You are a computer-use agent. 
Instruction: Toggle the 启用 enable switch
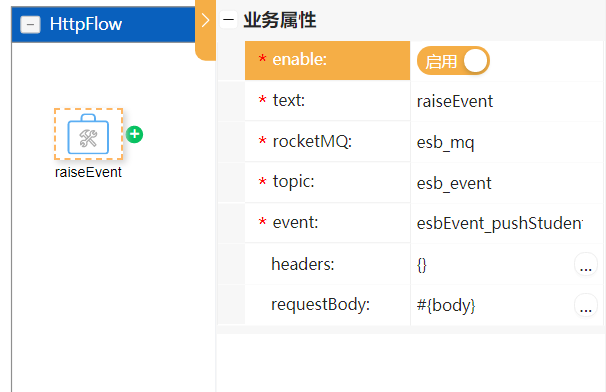453,61
